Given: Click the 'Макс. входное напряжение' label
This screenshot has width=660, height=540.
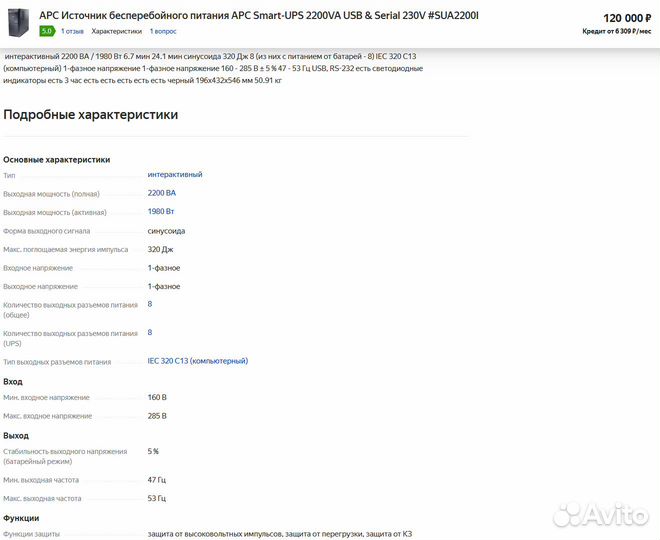Looking at the screenshot, I should point(48,416).
